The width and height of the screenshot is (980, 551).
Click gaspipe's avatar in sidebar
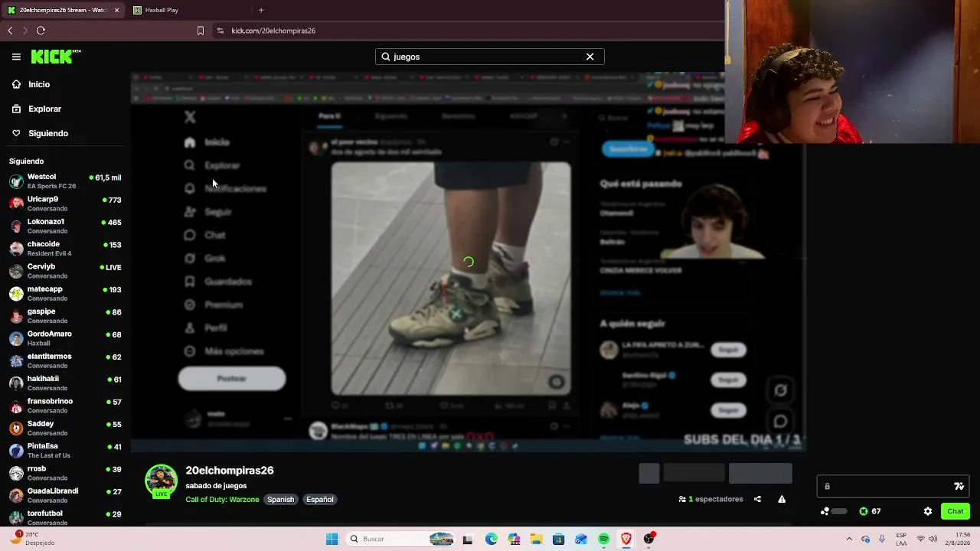16,316
